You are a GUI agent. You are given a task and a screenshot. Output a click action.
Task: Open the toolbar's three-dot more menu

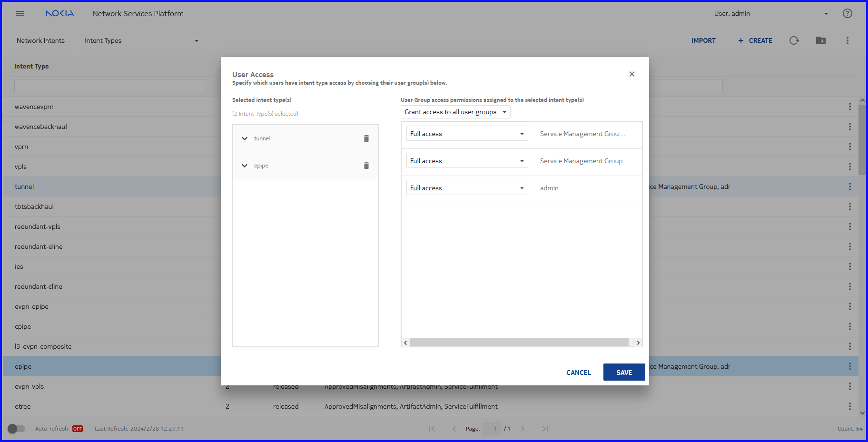847,40
